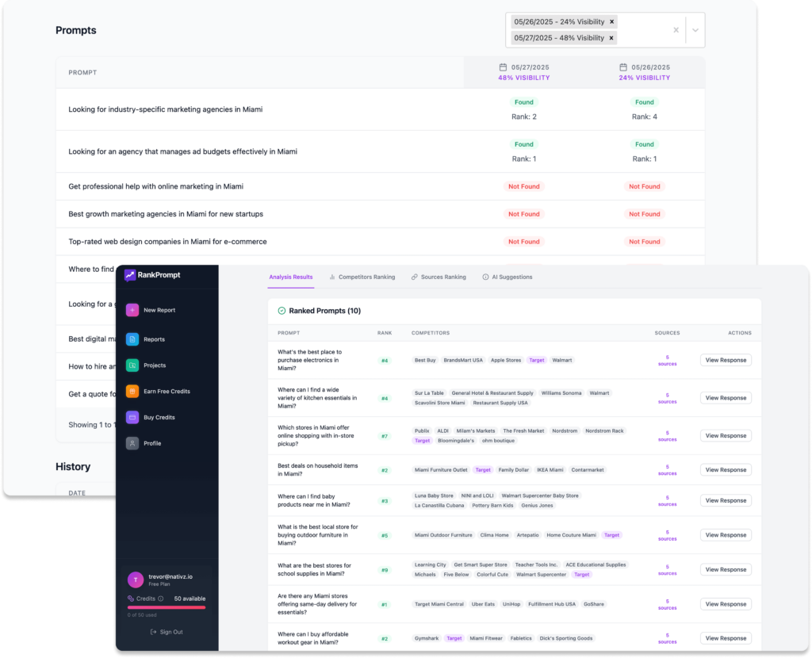View Response for school supplies prompt
Viewport: 812px width, 658px height.
click(x=726, y=569)
